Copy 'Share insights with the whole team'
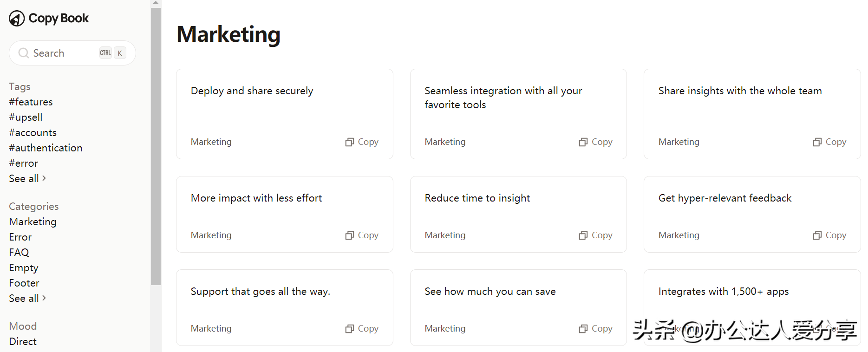 [829, 142]
